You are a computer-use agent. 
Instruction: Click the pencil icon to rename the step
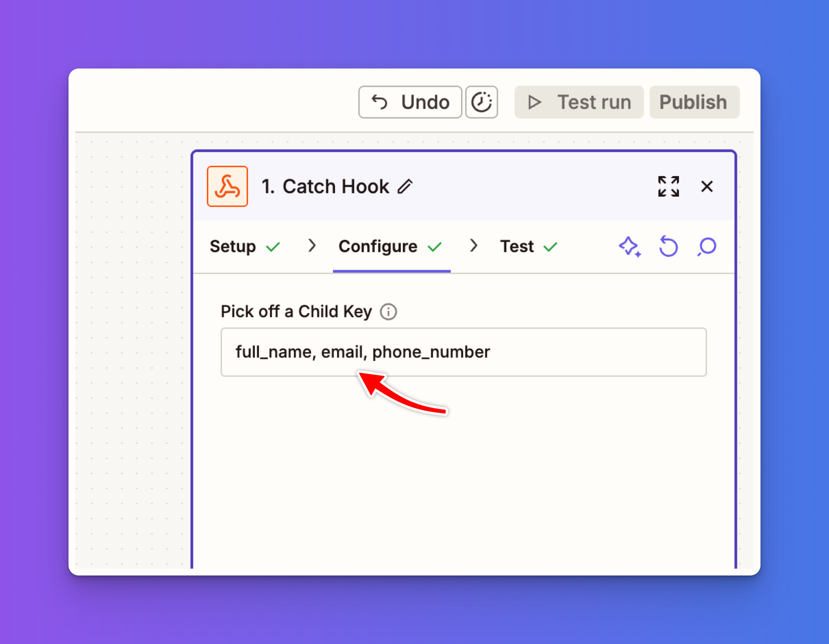point(405,186)
